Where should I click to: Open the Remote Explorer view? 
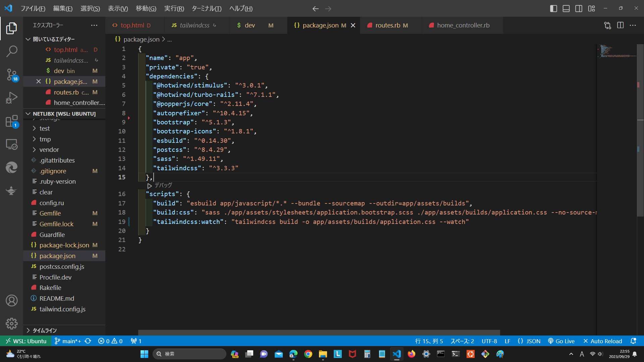click(x=11, y=144)
